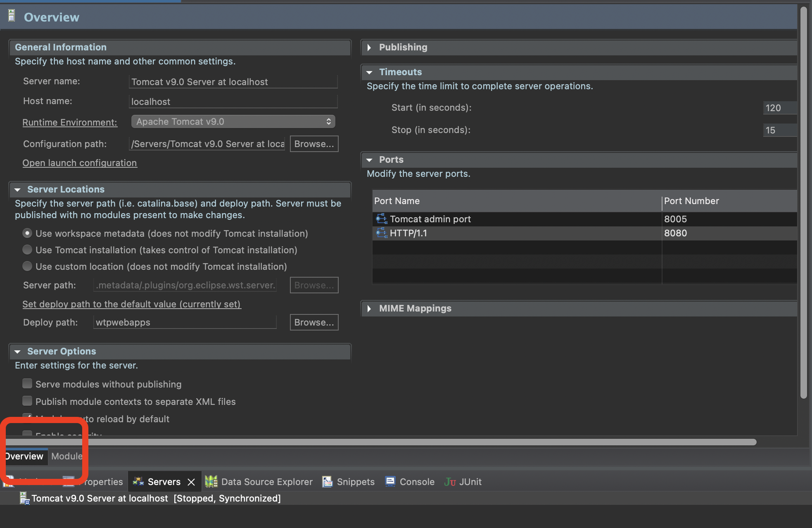Click the Snippets view icon

327,481
